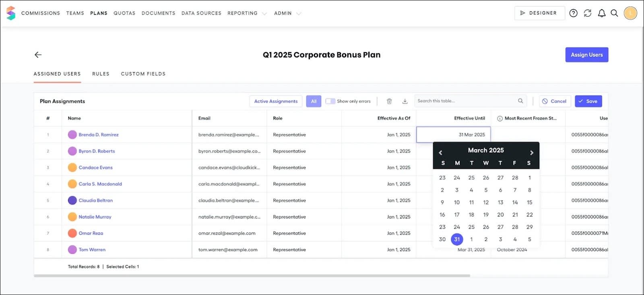Select the All filter button
Screen dimensions: 644x295
point(314,101)
